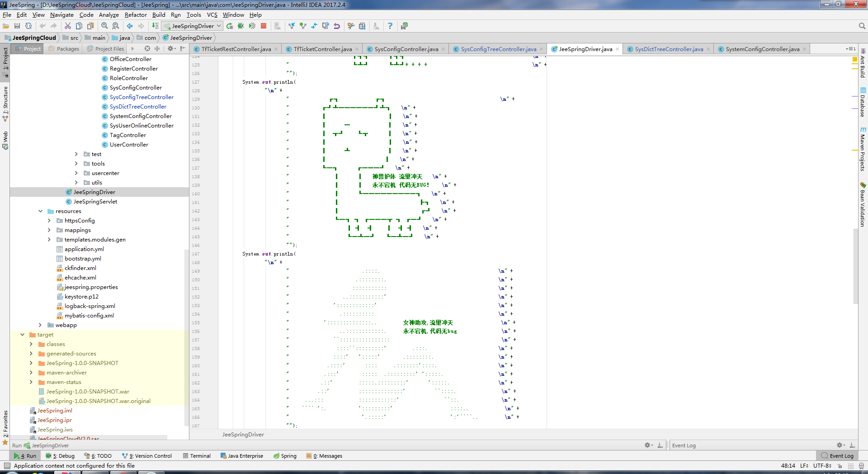868x474 pixels.
Task: Open Project Structure from the toolbar
Action: 362,26
